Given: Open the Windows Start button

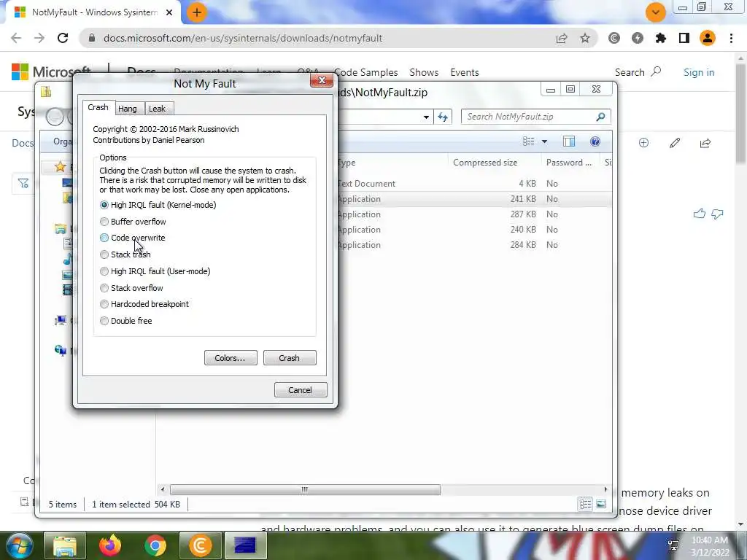Looking at the screenshot, I should pyautogui.click(x=18, y=546).
